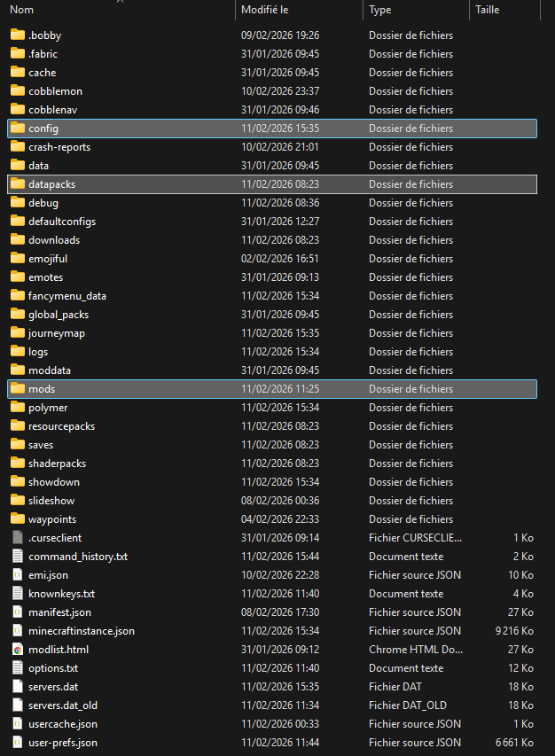555x756 pixels.
Task: Select the command_history.txt file
Action: [x=77, y=557]
